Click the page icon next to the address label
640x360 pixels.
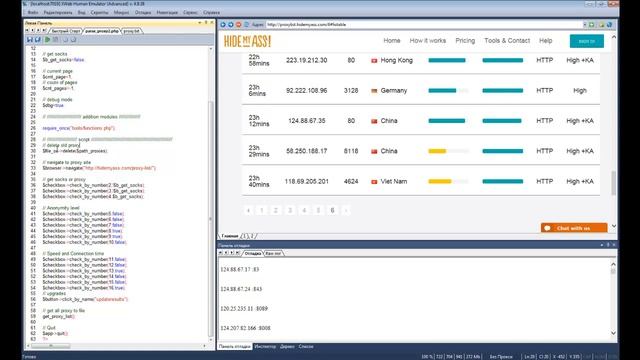(247, 24)
